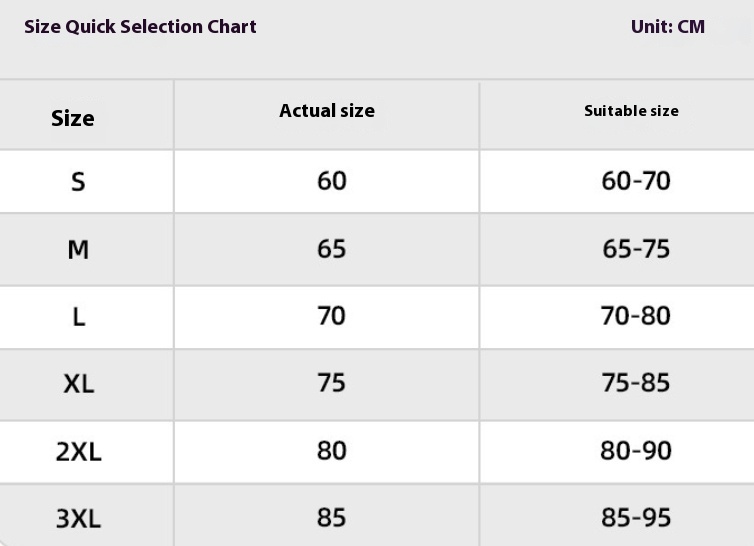Click the Size Quick Selection Chart title
Screen dimensions: 754x546
(x=140, y=27)
